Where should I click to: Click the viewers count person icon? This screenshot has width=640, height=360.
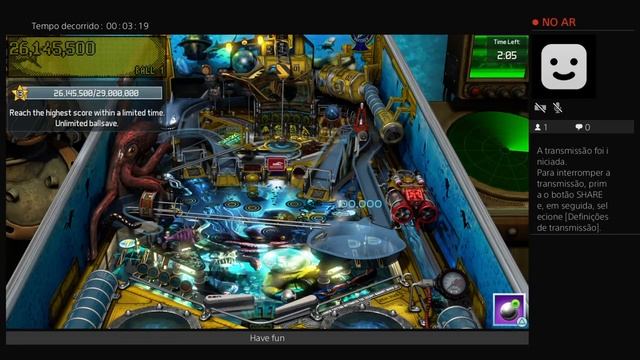[x=538, y=127]
